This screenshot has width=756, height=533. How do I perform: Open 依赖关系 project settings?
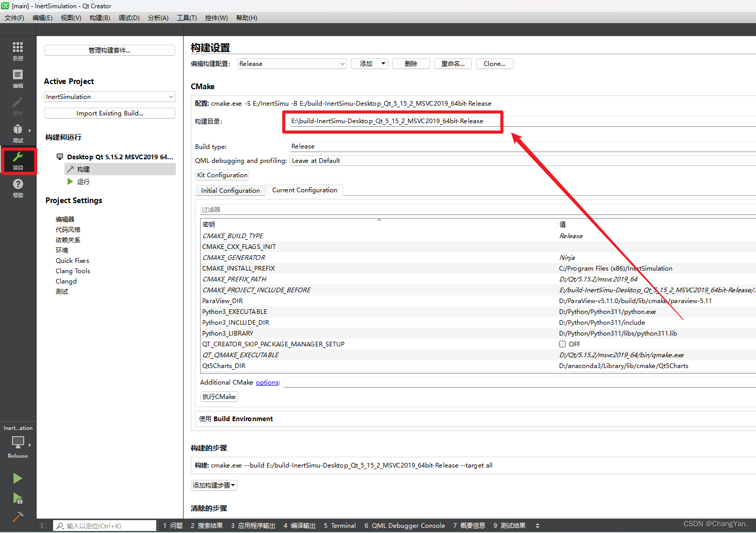coord(68,240)
